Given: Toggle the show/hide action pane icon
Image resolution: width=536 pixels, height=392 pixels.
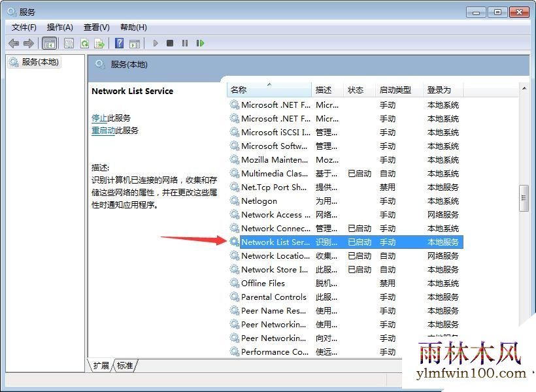Looking at the screenshot, I should coord(135,43).
